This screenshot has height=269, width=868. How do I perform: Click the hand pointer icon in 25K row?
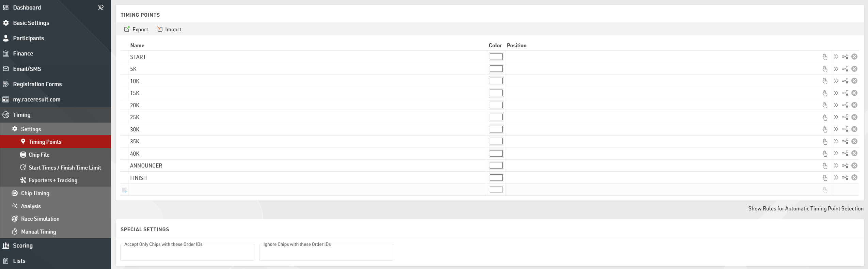pos(825,117)
